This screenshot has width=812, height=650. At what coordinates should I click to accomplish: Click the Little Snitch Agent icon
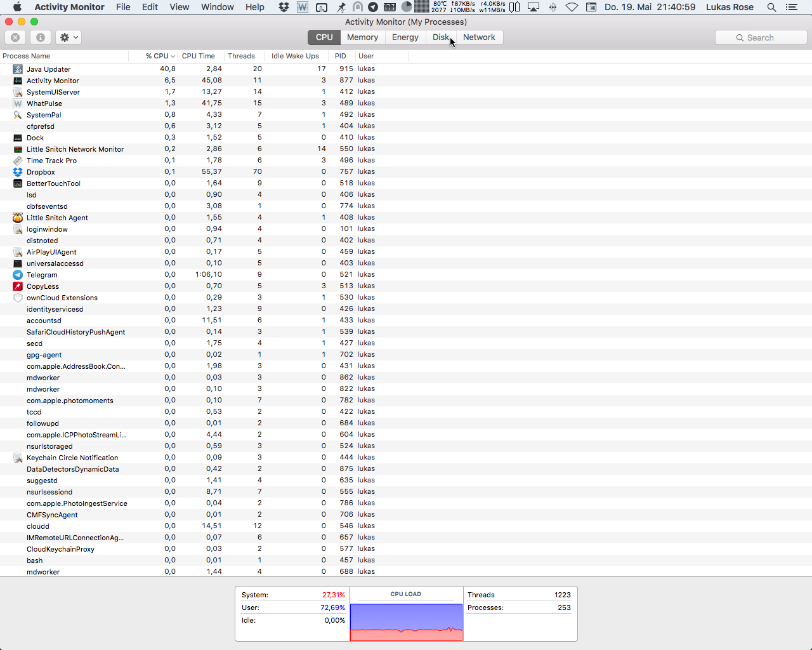point(18,218)
